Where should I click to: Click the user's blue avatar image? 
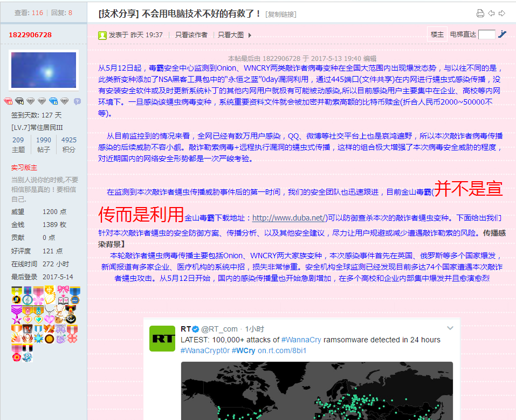44,70
